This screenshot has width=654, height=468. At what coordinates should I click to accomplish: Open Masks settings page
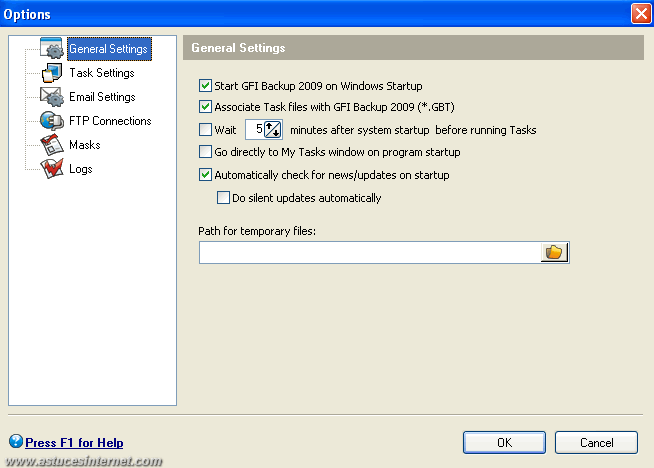85,145
